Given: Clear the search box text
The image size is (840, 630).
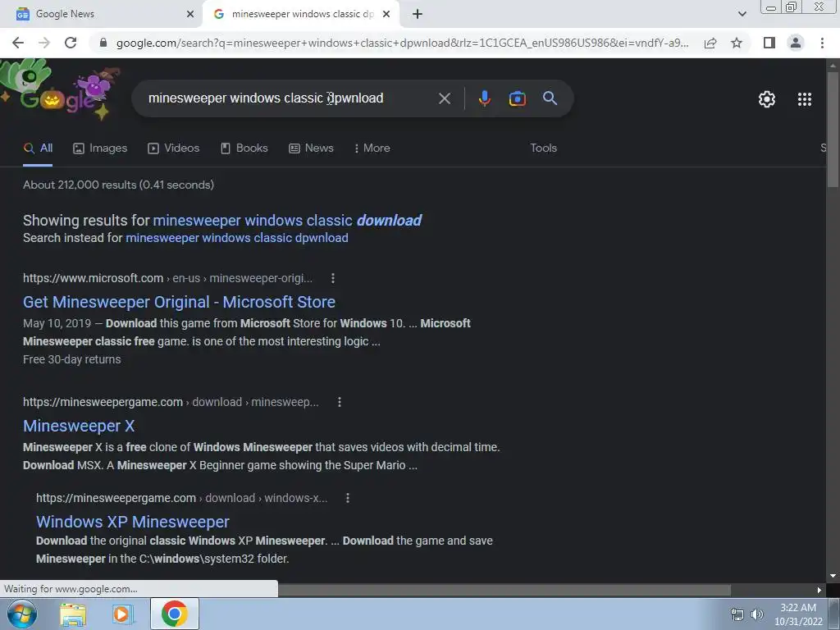Looking at the screenshot, I should click(x=444, y=98).
